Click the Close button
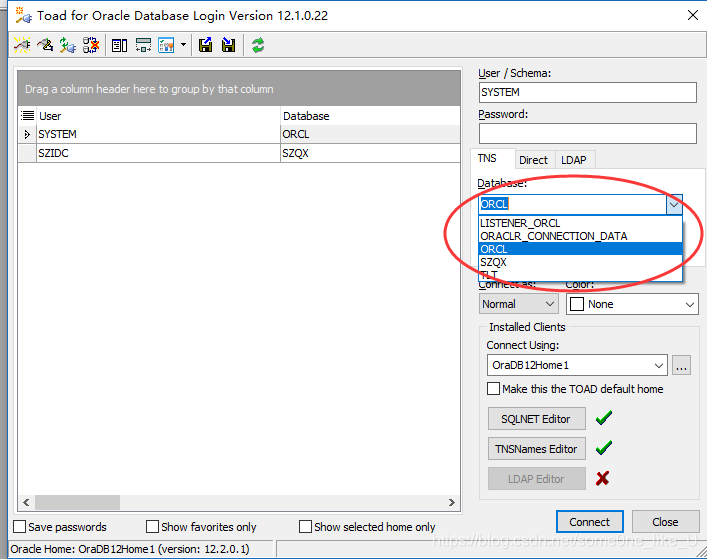Screen dimensions: 707x559 (665, 522)
